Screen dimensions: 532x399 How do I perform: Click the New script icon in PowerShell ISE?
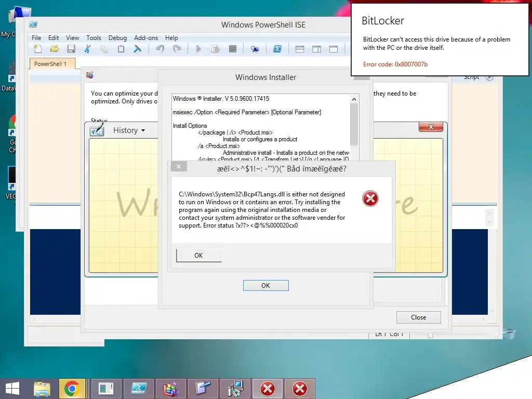37,49
